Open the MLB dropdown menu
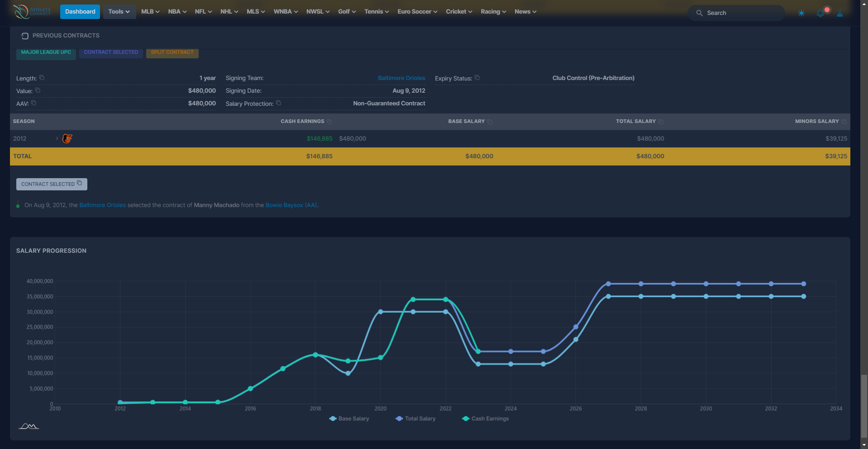The width and height of the screenshot is (868, 449). (150, 12)
